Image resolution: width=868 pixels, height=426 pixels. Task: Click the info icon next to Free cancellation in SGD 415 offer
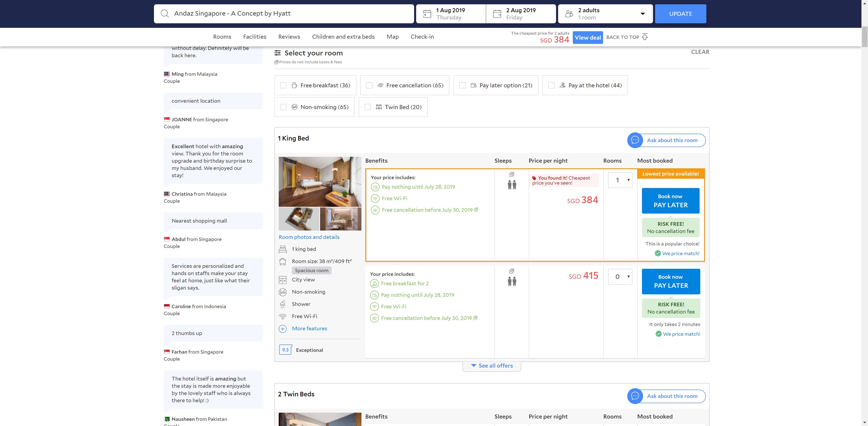point(475,318)
